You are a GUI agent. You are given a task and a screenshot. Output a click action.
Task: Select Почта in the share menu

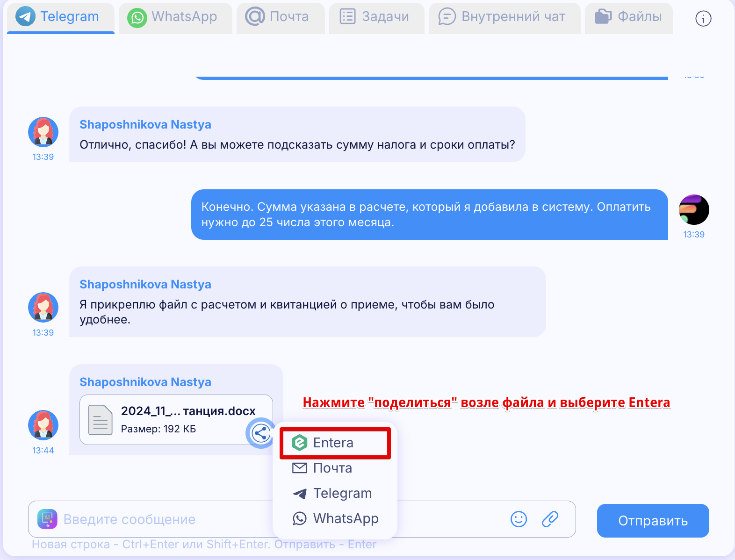[335, 468]
